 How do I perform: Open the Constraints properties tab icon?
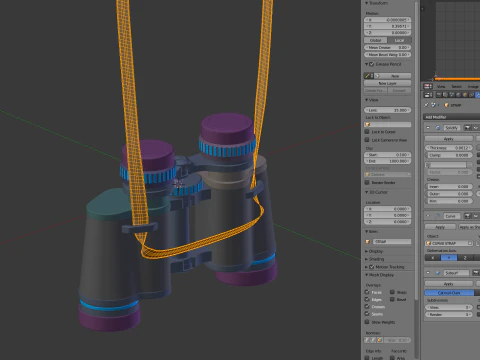pyautogui.click(x=471, y=95)
